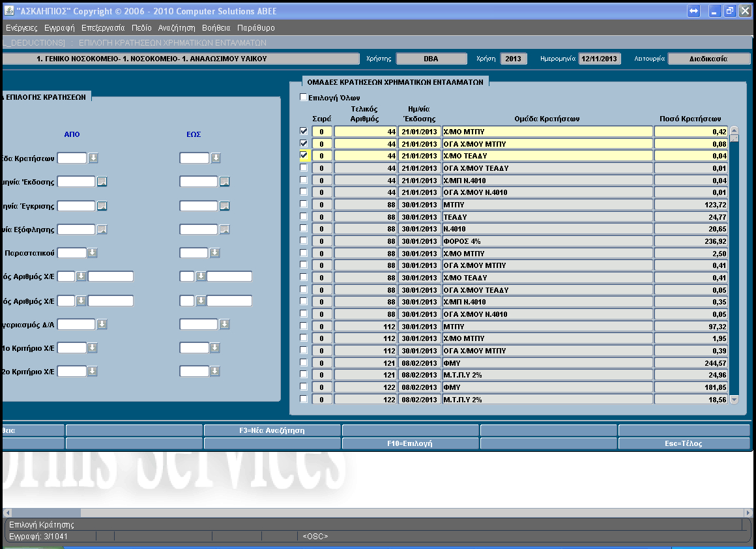Click the horizontal scrollbar right arrow

point(748,513)
